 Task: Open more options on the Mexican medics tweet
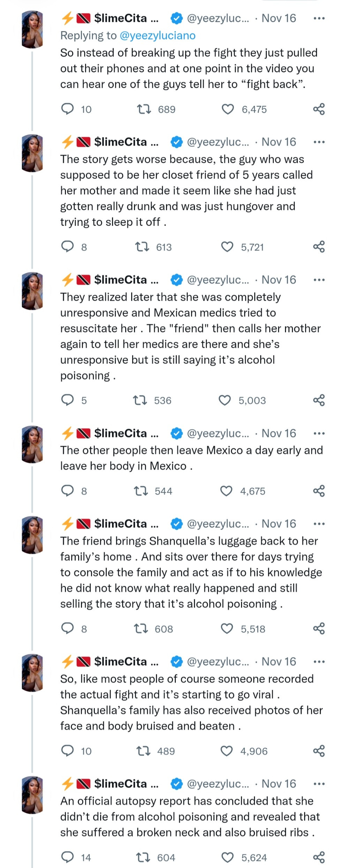coord(319,280)
